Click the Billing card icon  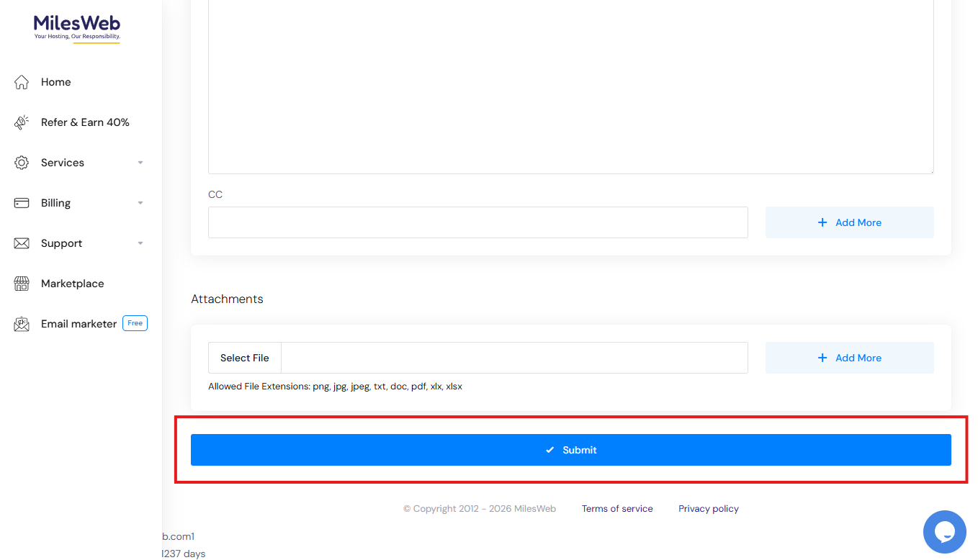coord(22,203)
